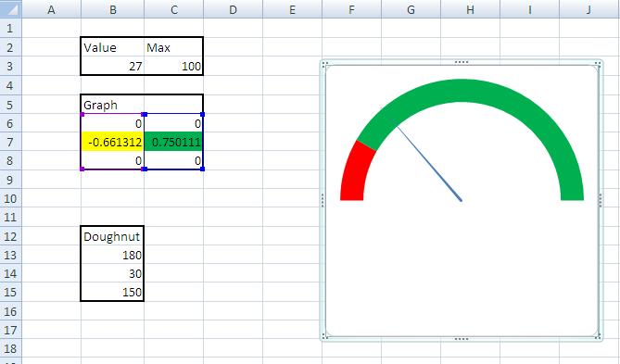Click the chart's left-middle resize handle

[323, 200]
